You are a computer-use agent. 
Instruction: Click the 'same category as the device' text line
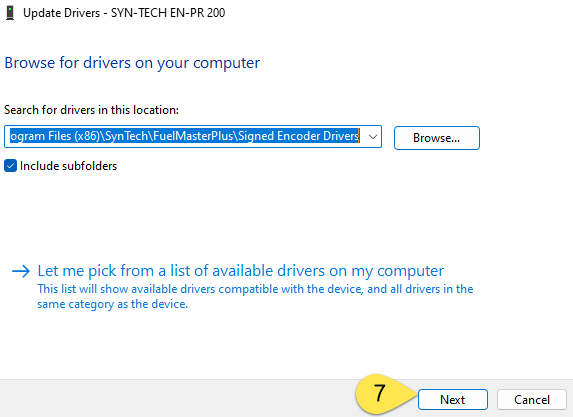pyautogui.click(x=113, y=304)
